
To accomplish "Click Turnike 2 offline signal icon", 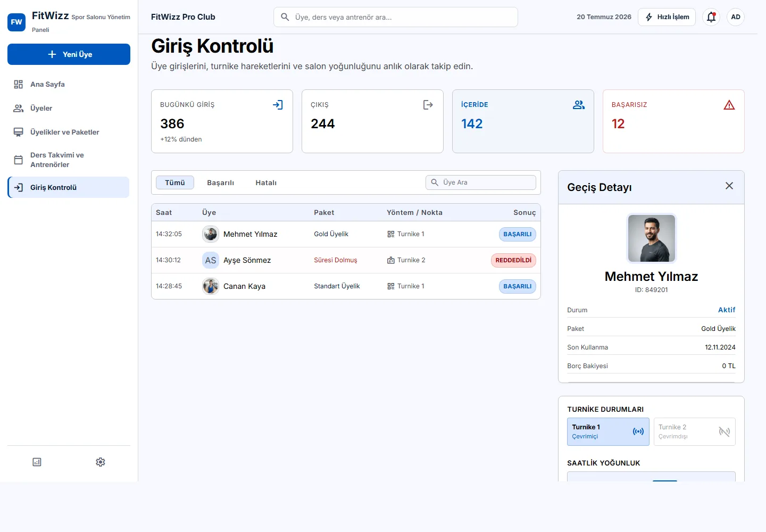I will click(725, 431).
